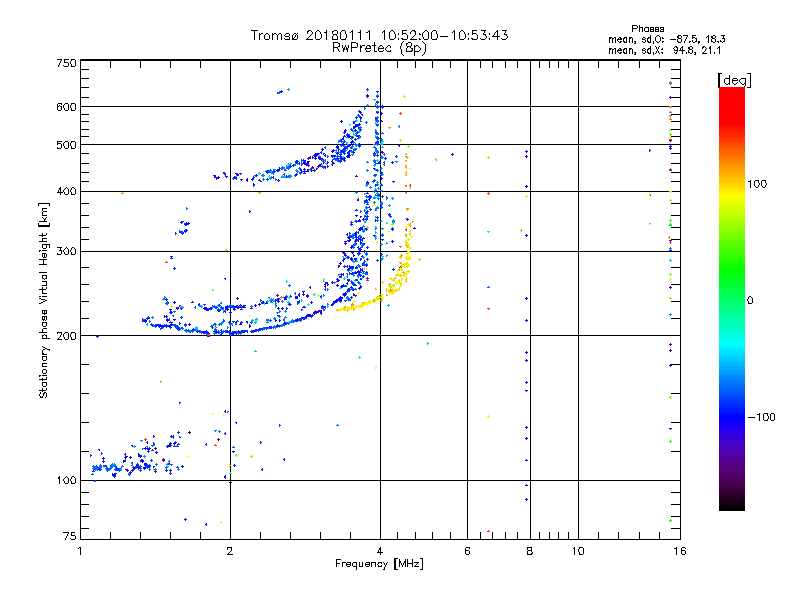Click the x-axis tick label '4'
Image resolution: width=800 pixels, height=600 pixels.
(x=380, y=551)
